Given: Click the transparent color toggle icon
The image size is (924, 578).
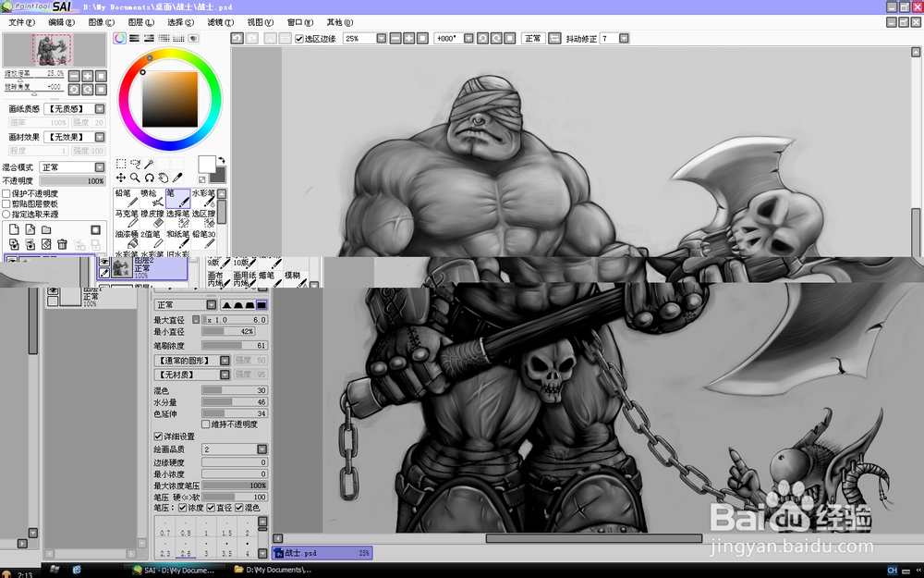Looking at the screenshot, I should [201, 179].
